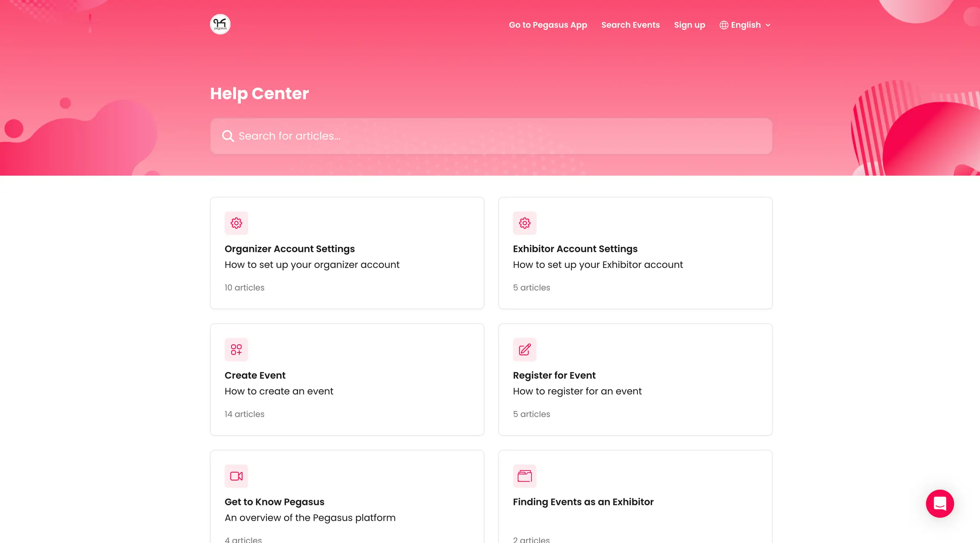Open Go to Pegasus App link
The image size is (980, 543).
tap(548, 25)
